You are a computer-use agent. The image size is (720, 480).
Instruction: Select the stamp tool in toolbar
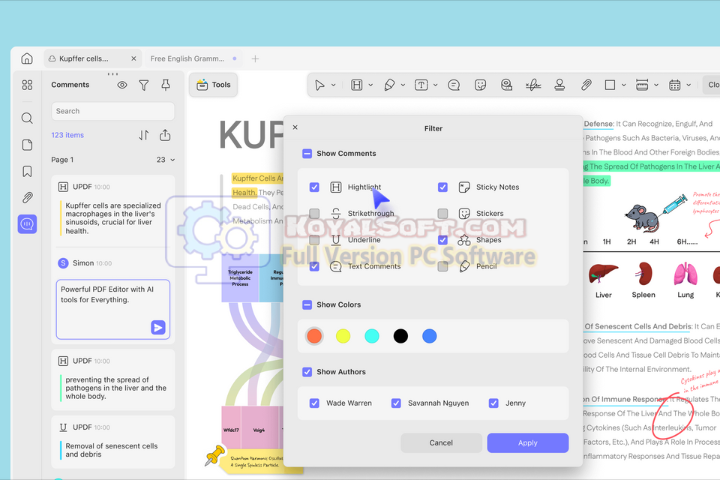point(559,85)
